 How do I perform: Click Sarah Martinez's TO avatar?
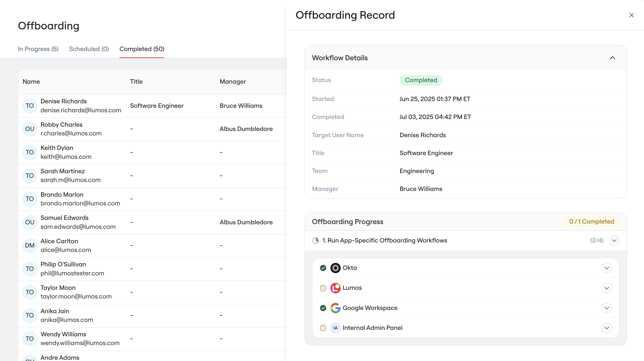pyautogui.click(x=30, y=176)
